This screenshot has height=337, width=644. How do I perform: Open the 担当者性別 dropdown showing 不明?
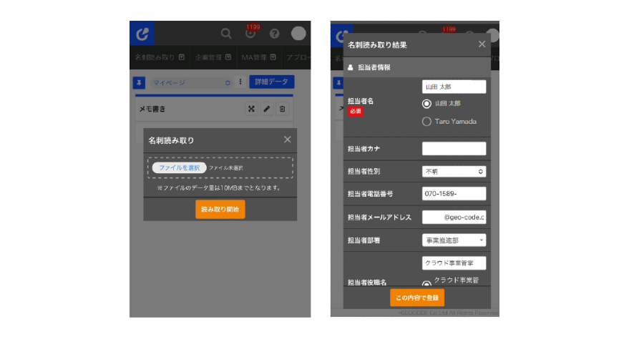tap(454, 172)
